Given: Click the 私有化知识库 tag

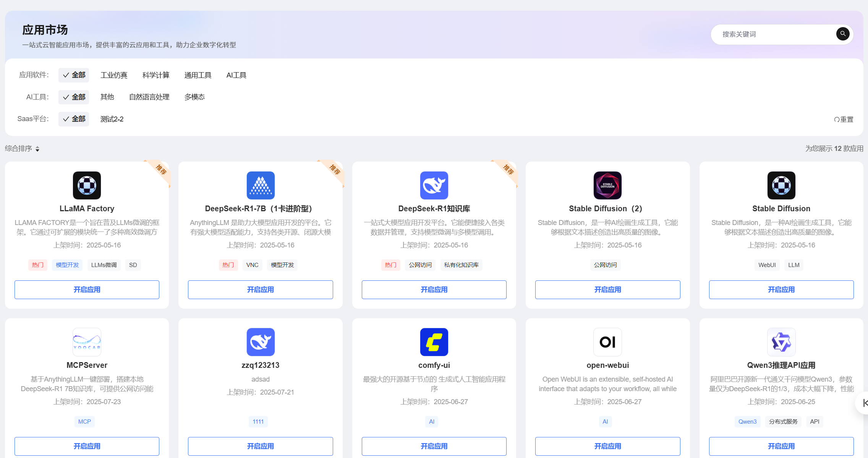Looking at the screenshot, I should coord(461,265).
